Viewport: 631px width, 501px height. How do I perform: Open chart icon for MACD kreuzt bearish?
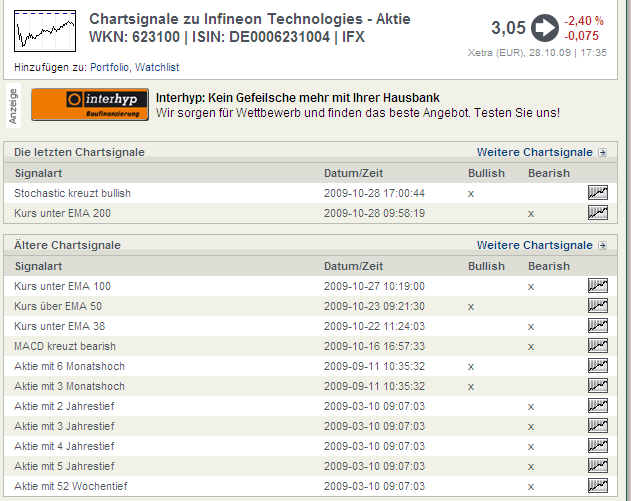(598, 346)
